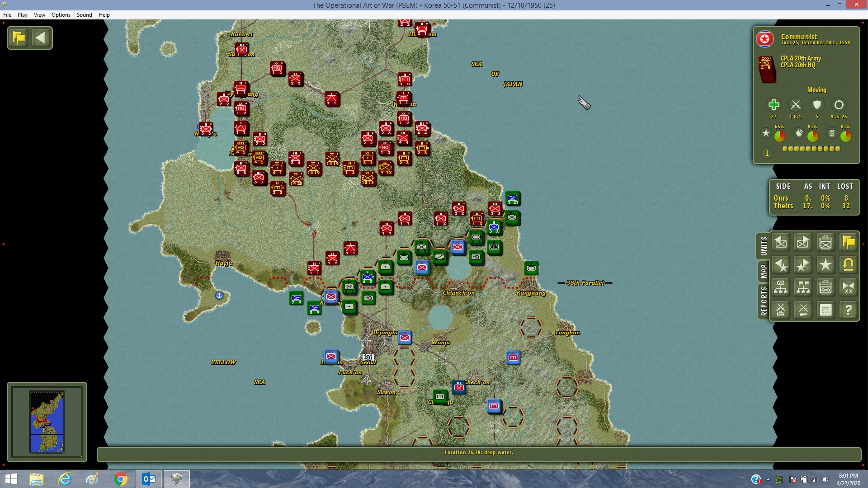
Task: Click the status bar location text
Action: point(479,452)
